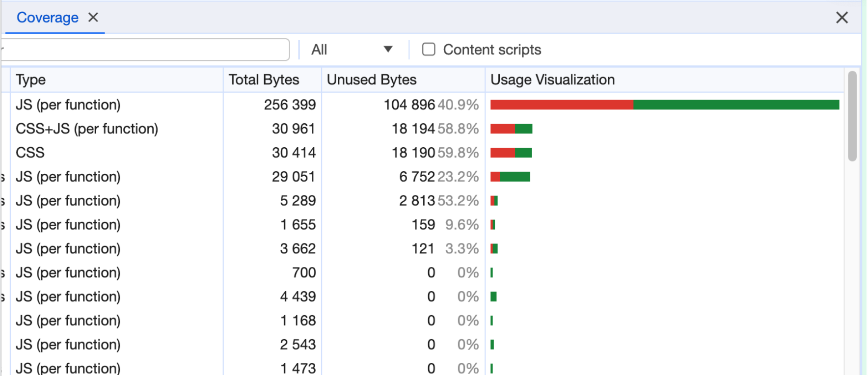The height and width of the screenshot is (376, 868).
Task: Select the row with 1 473 total bytes
Action: tap(422, 367)
